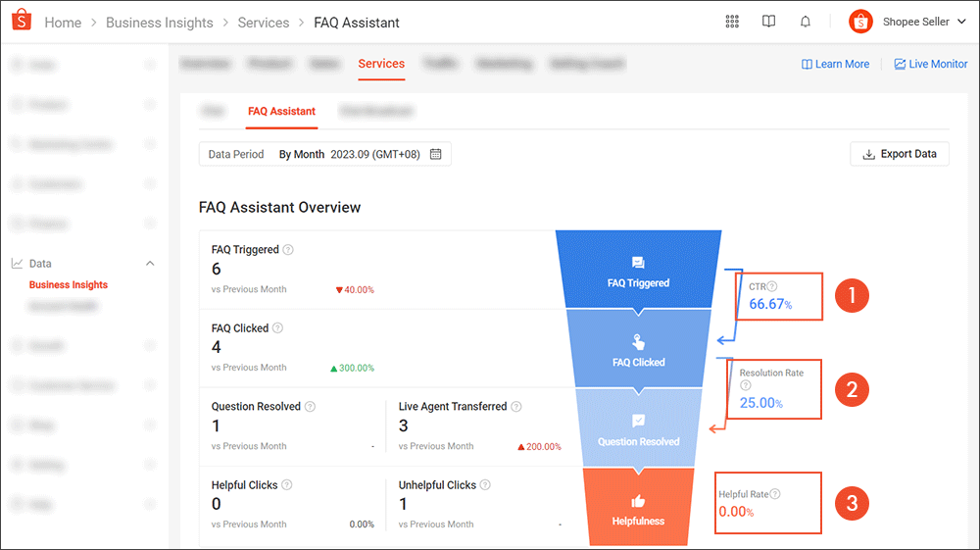Click the help icon next to CTR
This screenshot has height=550, width=980.
[x=772, y=286]
